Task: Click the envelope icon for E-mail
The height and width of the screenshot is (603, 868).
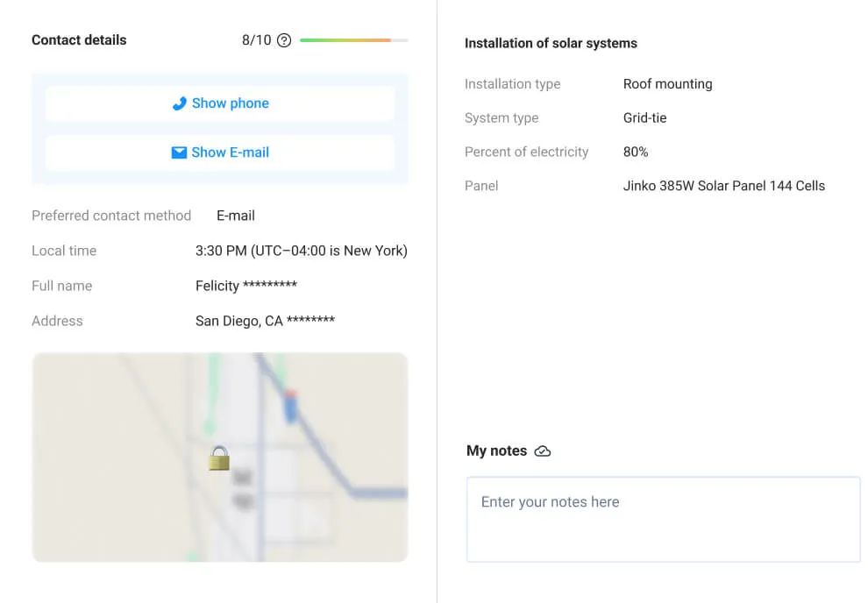Action: tap(179, 153)
